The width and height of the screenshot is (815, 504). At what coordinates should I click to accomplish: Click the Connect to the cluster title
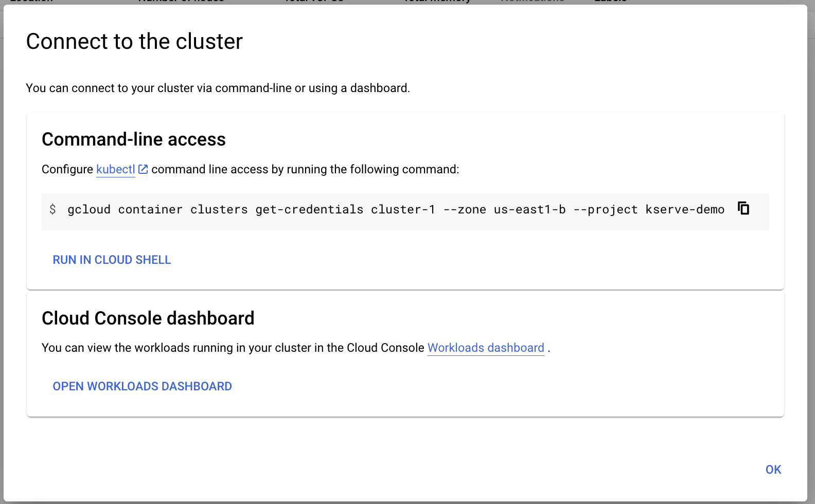click(134, 41)
